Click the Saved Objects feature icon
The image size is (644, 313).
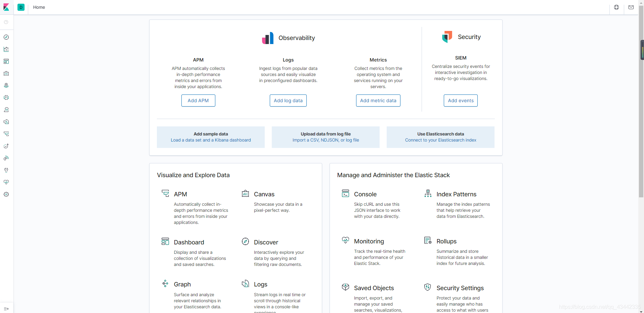pos(345,287)
